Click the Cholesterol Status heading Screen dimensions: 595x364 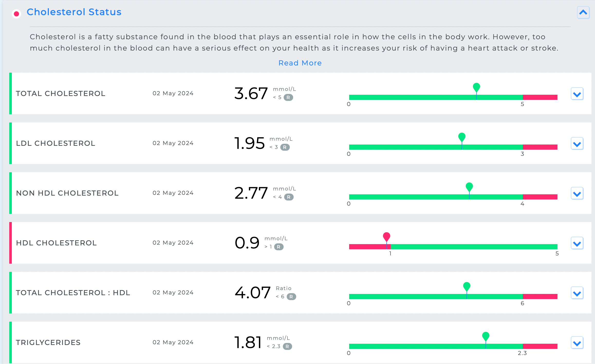tap(74, 12)
